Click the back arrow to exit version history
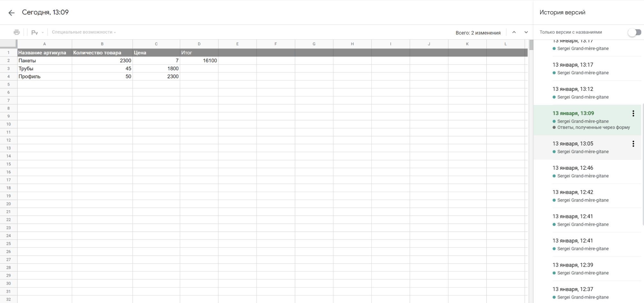 click(x=12, y=13)
